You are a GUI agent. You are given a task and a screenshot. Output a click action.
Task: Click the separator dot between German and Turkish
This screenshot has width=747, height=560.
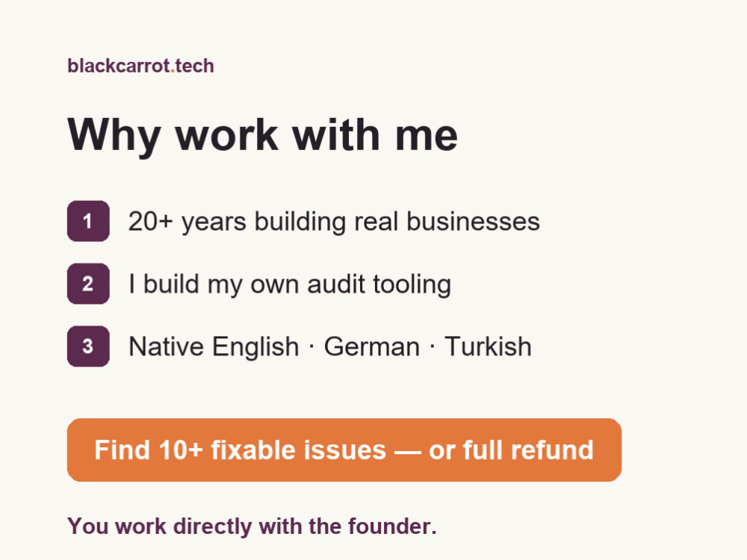click(432, 347)
